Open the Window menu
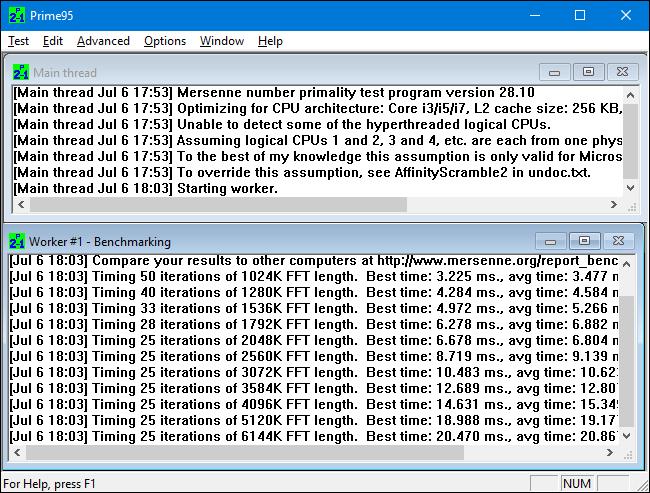 pyautogui.click(x=221, y=41)
